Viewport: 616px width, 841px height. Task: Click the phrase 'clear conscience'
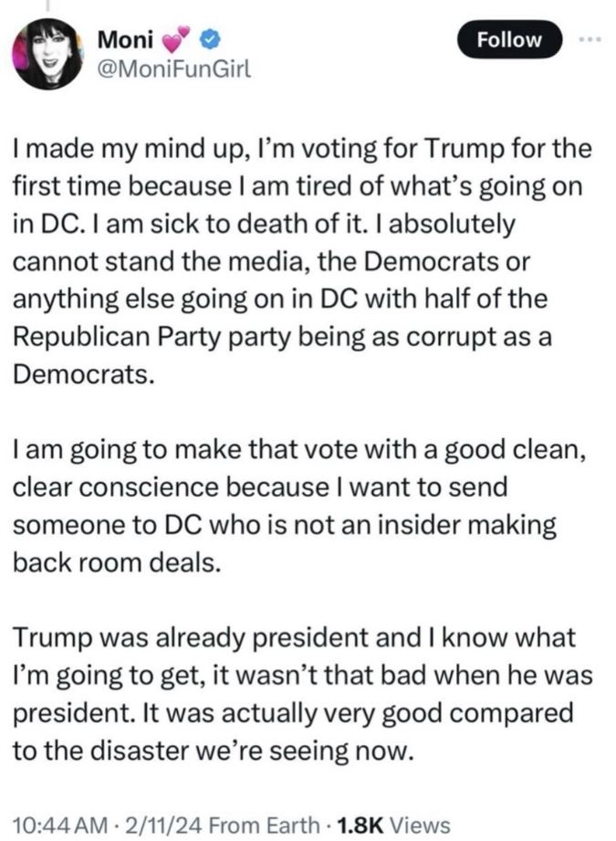(116, 487)
